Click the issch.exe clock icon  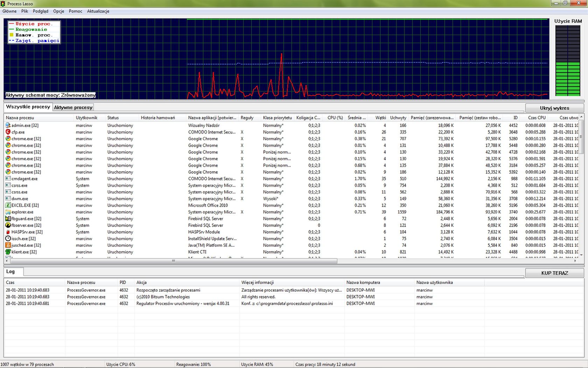(x=8, y=238)
